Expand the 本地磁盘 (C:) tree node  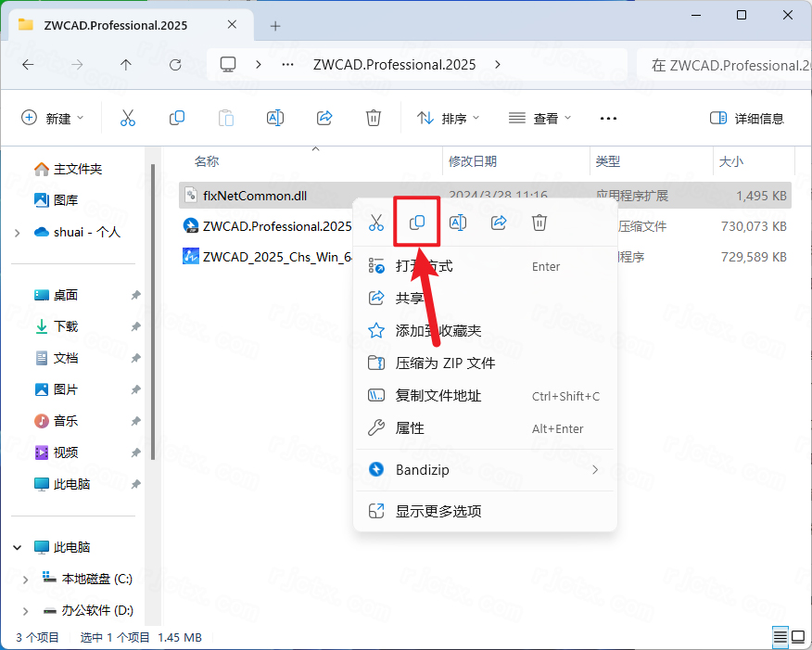(26, 579)
